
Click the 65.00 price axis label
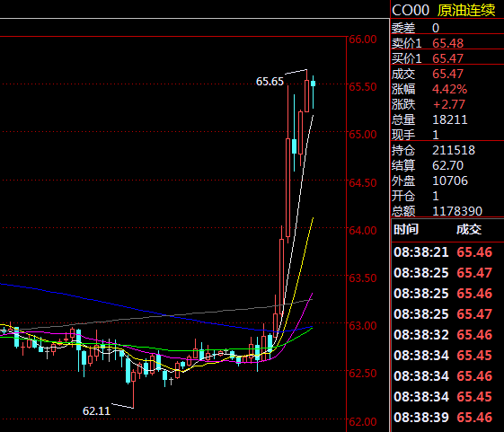363,135
